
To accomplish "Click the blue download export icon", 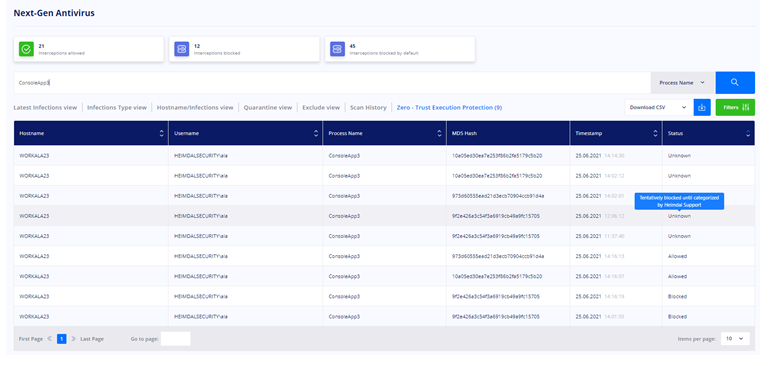I will pos(702,108).
